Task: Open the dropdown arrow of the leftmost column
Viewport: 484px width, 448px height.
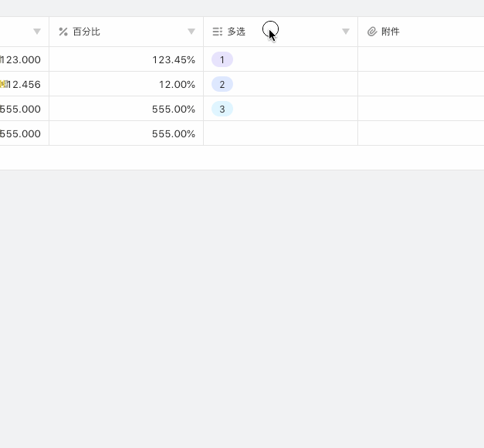Action: click(x=37, y=32)
